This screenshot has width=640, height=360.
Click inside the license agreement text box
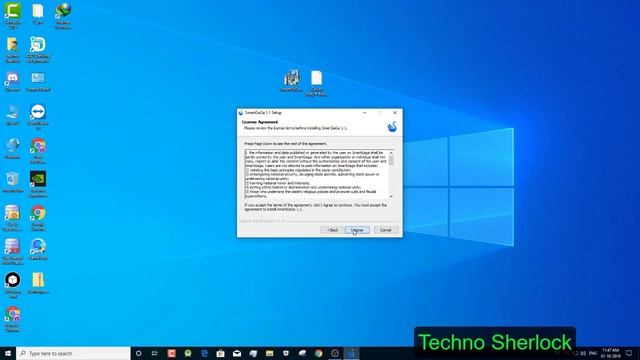pyautogui.click(x=317, y=174)
